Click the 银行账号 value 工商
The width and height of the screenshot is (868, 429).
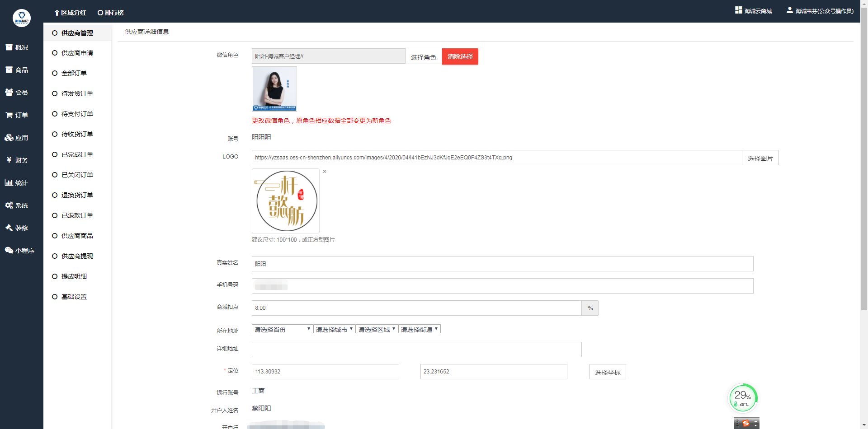point(258,391)
